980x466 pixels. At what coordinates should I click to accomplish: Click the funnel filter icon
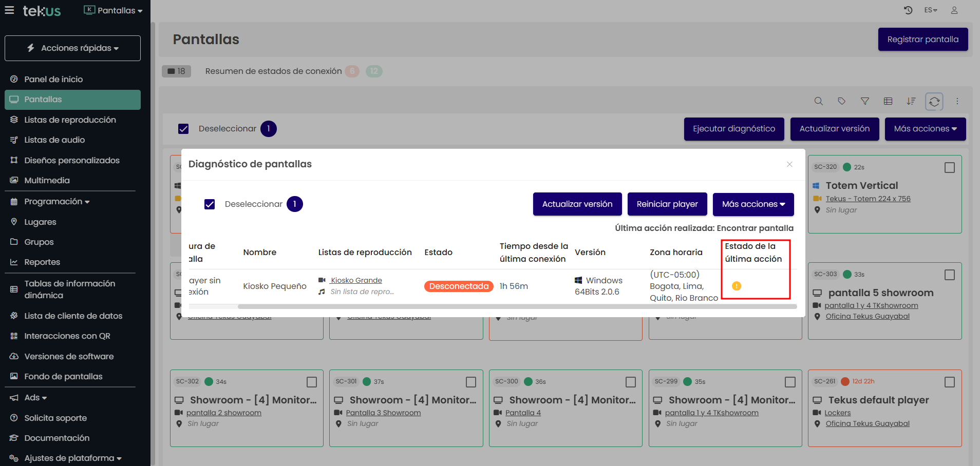865,102
